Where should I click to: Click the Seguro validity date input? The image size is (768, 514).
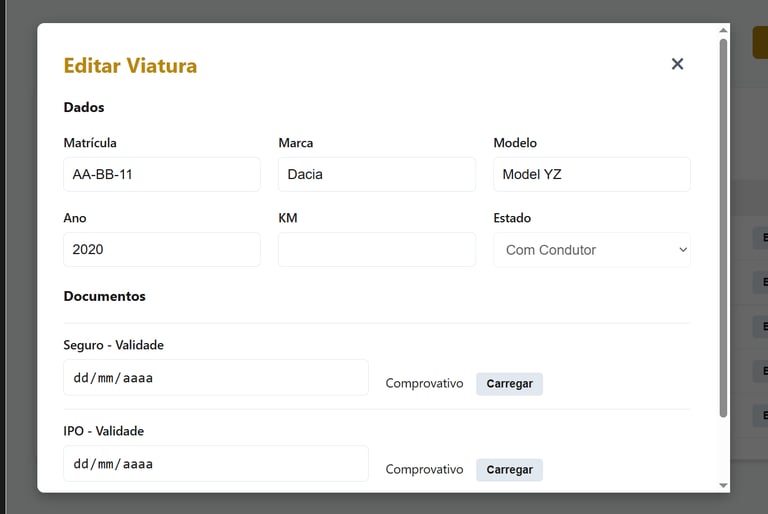point(215,378)
